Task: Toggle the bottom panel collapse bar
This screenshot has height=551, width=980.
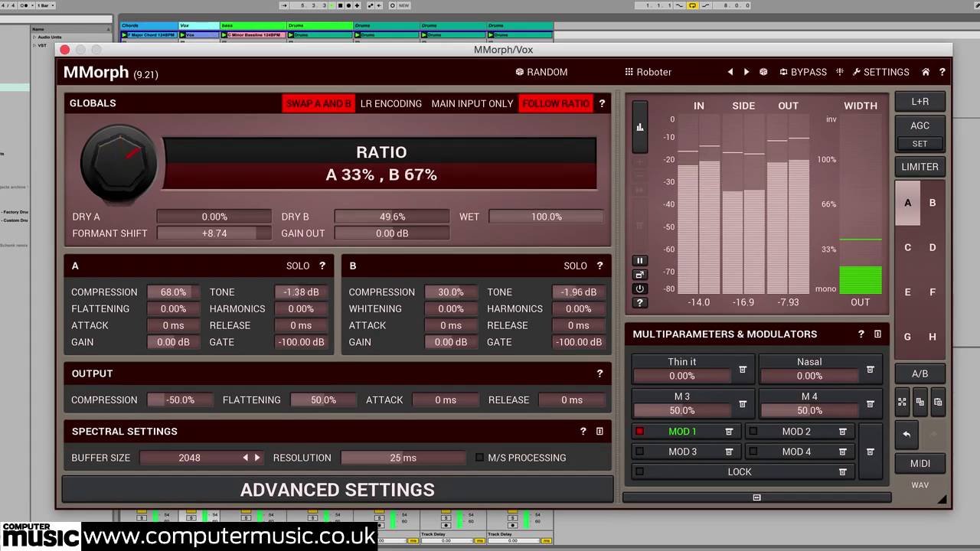Action: pos(756,497)
